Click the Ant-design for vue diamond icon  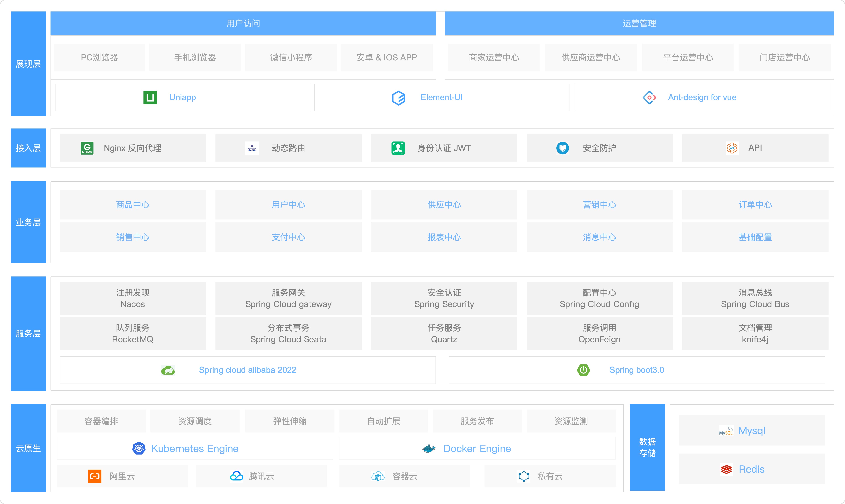[649, 98]
